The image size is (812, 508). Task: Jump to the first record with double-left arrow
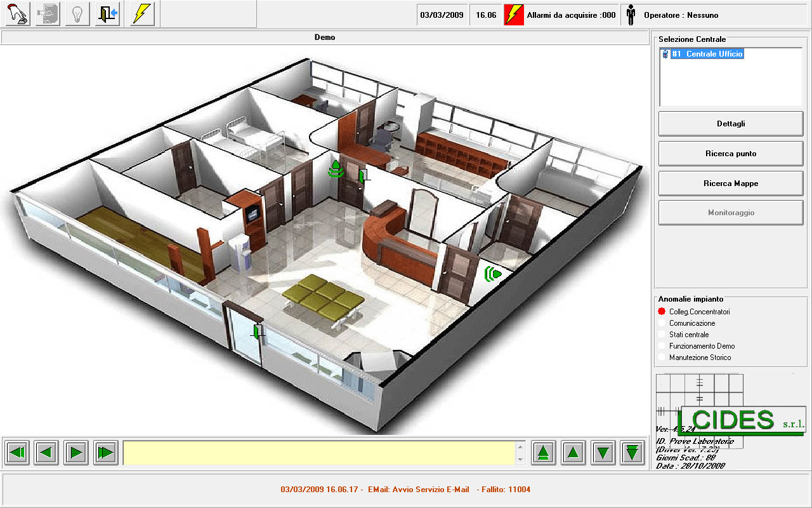[x=18, y=453]
